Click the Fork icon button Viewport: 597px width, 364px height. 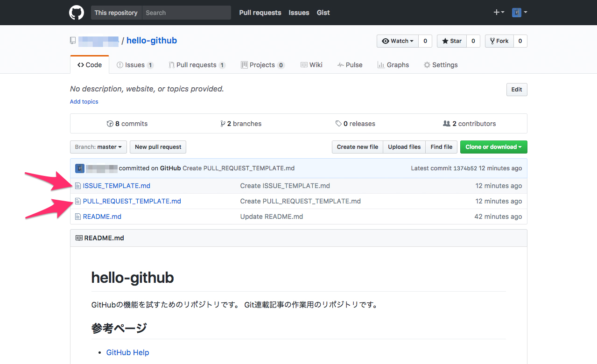coord(493,41)
